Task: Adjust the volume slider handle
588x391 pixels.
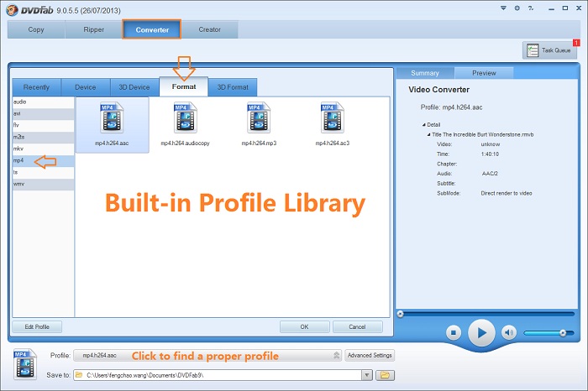Action: 563,332
